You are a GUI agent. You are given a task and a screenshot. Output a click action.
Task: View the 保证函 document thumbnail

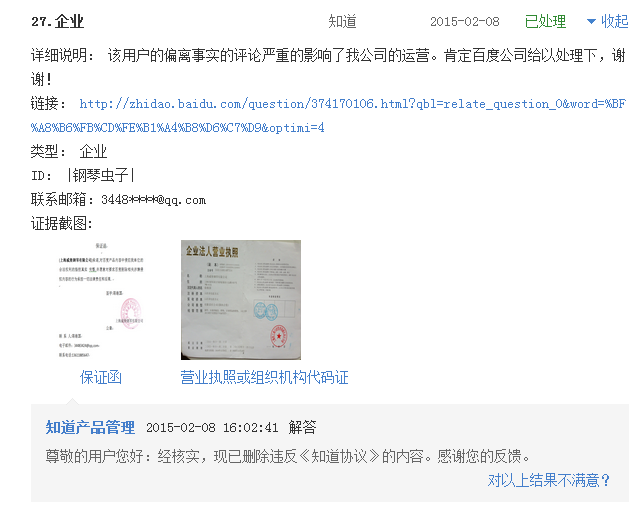tap(101, 300)
